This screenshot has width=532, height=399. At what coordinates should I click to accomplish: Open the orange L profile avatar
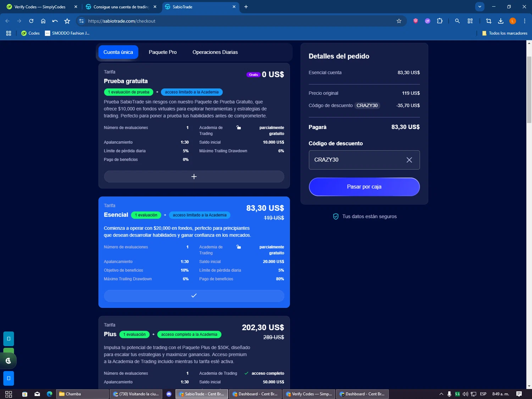point(513,21)
